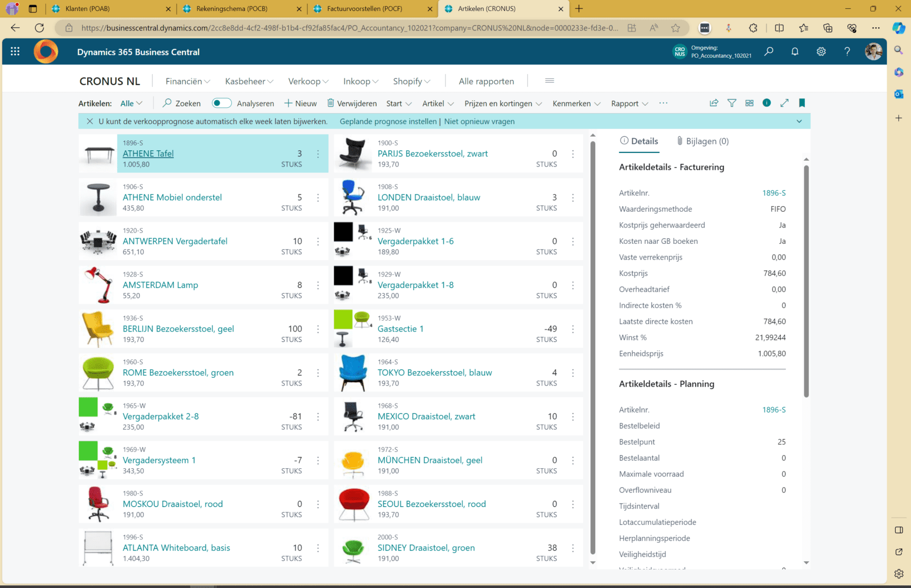Switch list layout view icon
Viewport: 911px width, 588px height.
click(749, 103)
